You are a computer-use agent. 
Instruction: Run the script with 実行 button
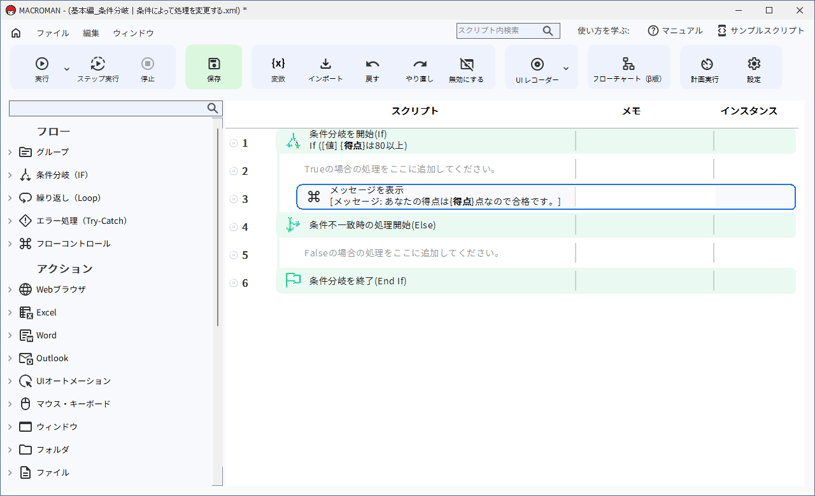tap(42, 69)
